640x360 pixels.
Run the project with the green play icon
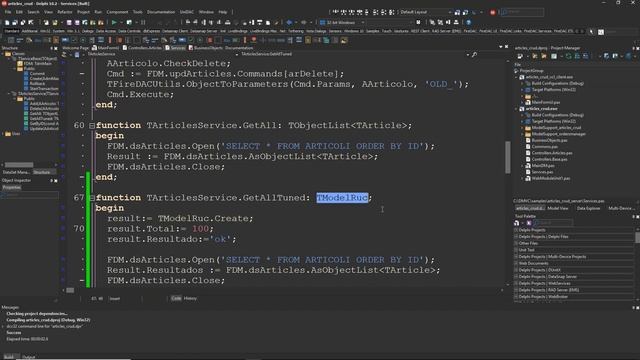click(114, 22)
